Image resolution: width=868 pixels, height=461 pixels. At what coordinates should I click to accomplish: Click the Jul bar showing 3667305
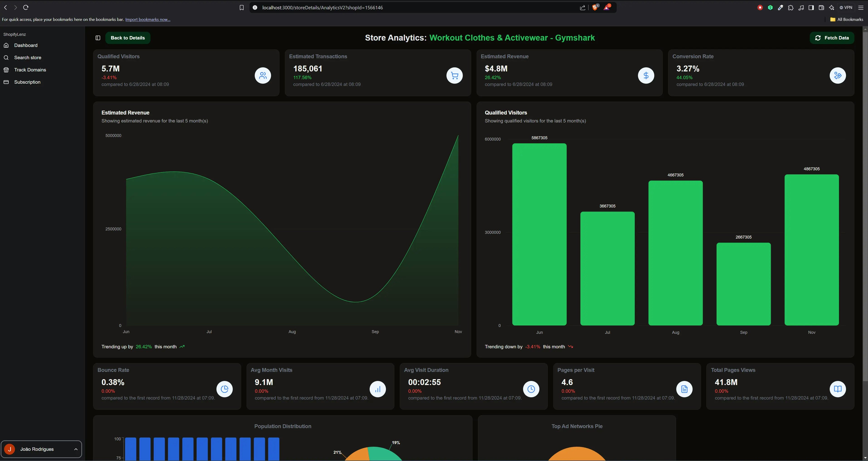[x=607, y=268]
